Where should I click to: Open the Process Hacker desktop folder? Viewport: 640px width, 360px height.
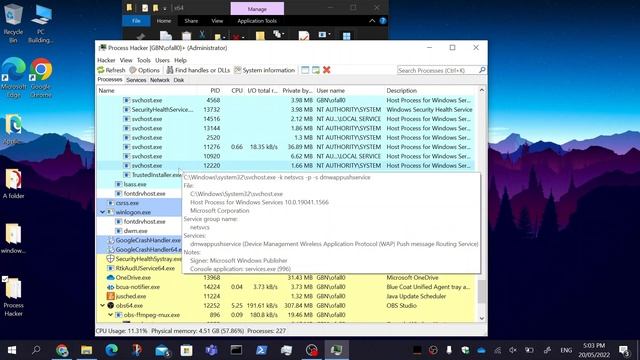click(13, 296)
